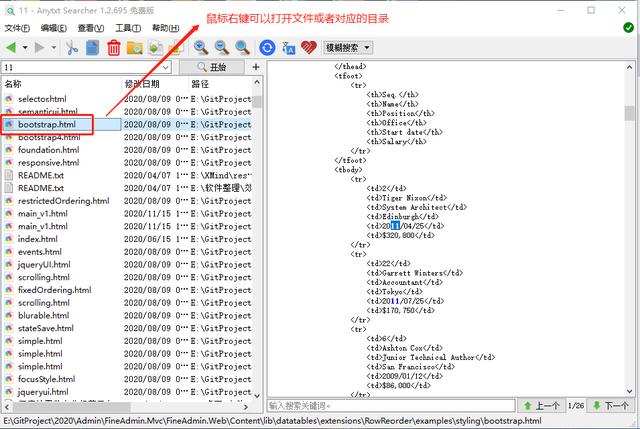This screenshot has height=429, width=640.
Task: Click the file list horizontal scrollbar left arrow
Action: point(7,407)
